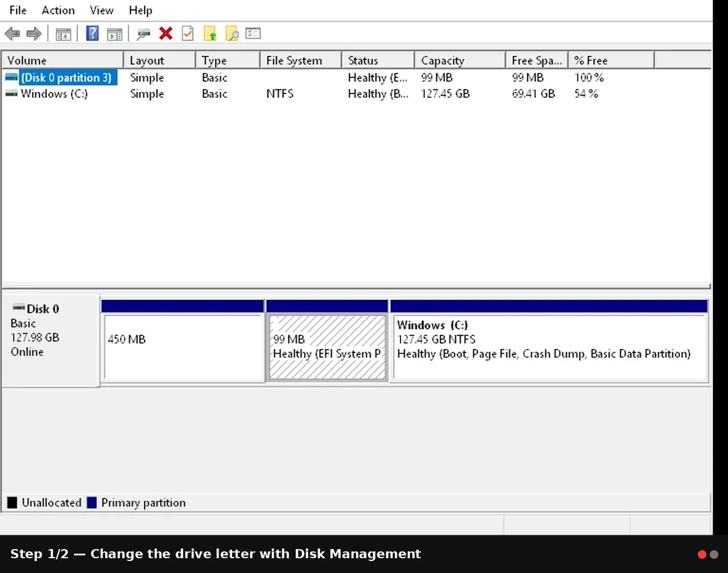Open the View menu

click(102, 10)
